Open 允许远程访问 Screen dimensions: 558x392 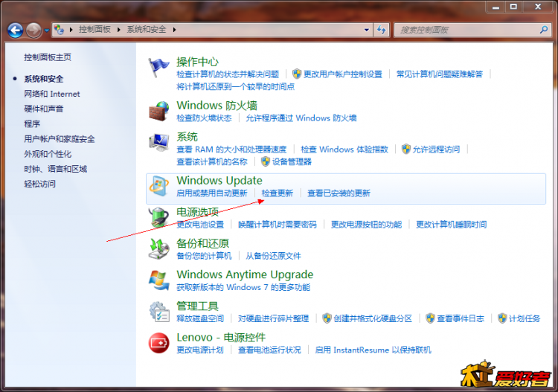436,149
